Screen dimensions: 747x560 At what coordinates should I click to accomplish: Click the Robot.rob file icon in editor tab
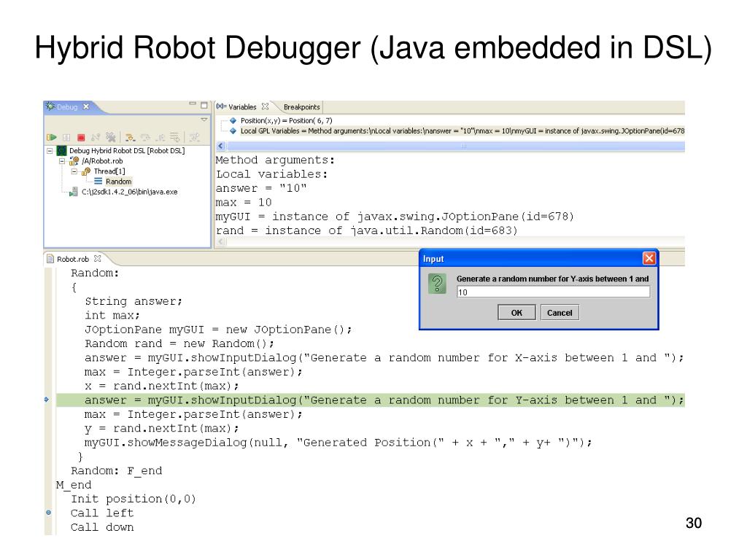point(50,259)
